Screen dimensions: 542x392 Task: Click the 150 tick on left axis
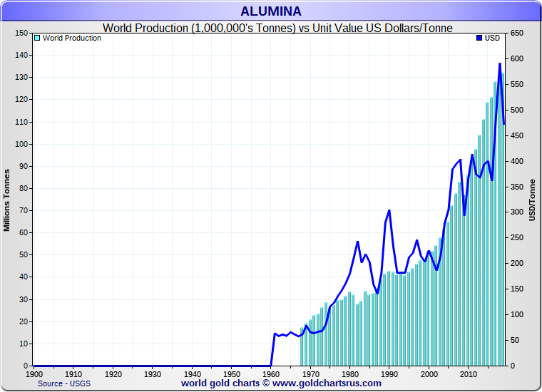tap(21, 33)
